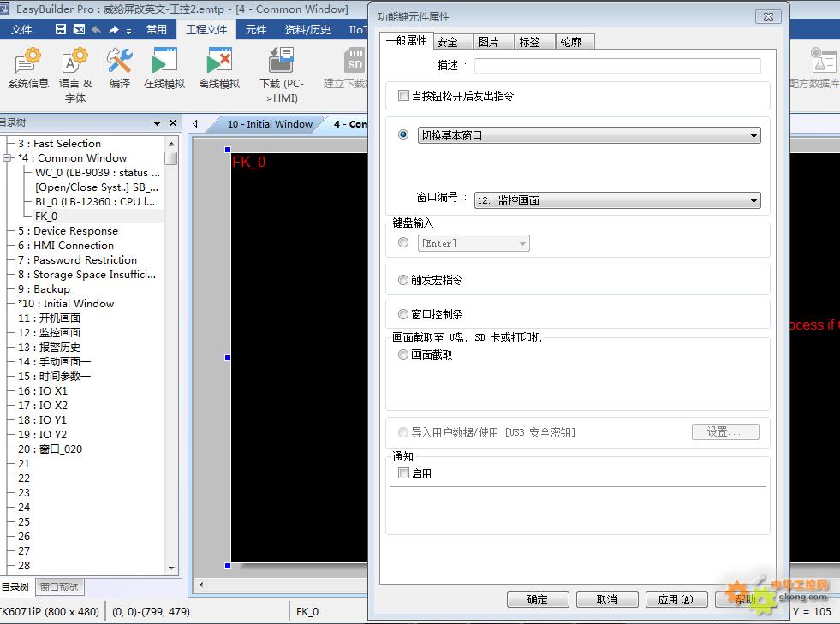Collapse the *4 : Common Window tree node
Screen dimensions: 840x624
coord(8,158)
